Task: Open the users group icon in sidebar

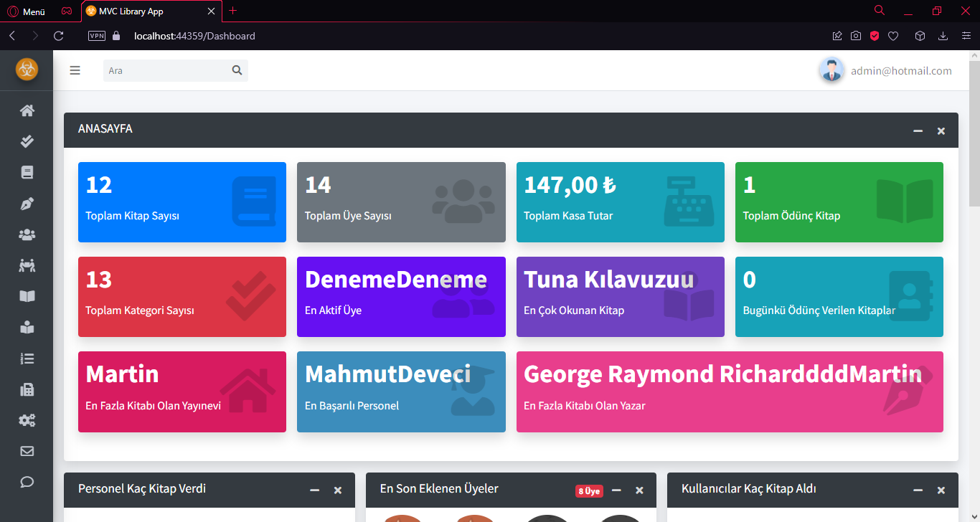Action: click(x=27, y=234)
